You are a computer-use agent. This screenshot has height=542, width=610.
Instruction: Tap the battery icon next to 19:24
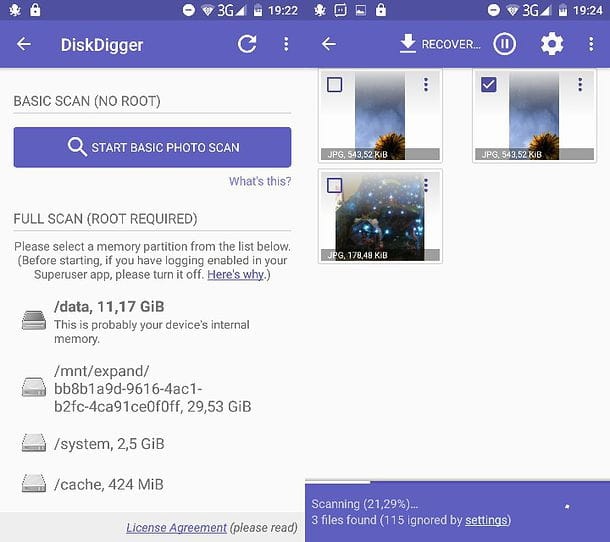coord(563,11)
